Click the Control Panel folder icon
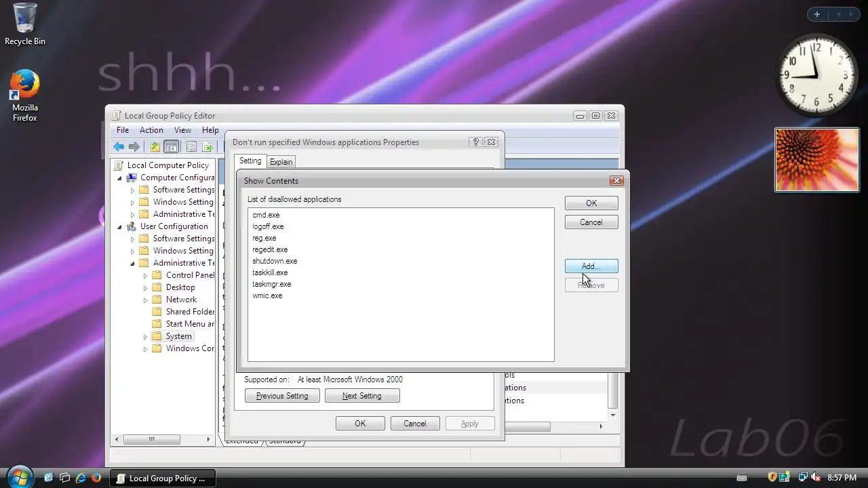Viewport: 868px width, 488px height. pyautogui.click(x=157, y=275)
